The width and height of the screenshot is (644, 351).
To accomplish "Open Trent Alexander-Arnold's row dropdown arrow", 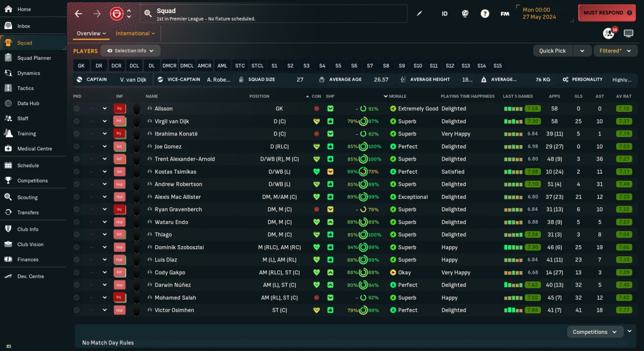I will pyautogui.click(x=105, y=159).
